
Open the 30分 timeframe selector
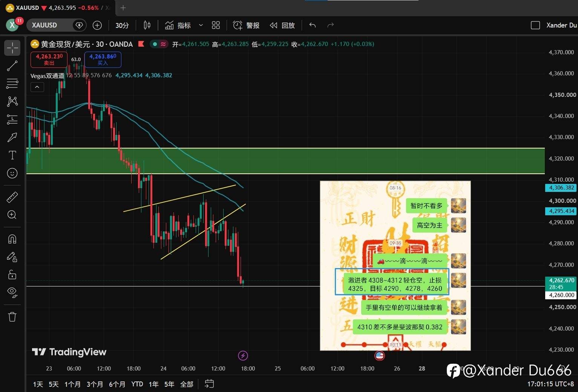point(122,25)
